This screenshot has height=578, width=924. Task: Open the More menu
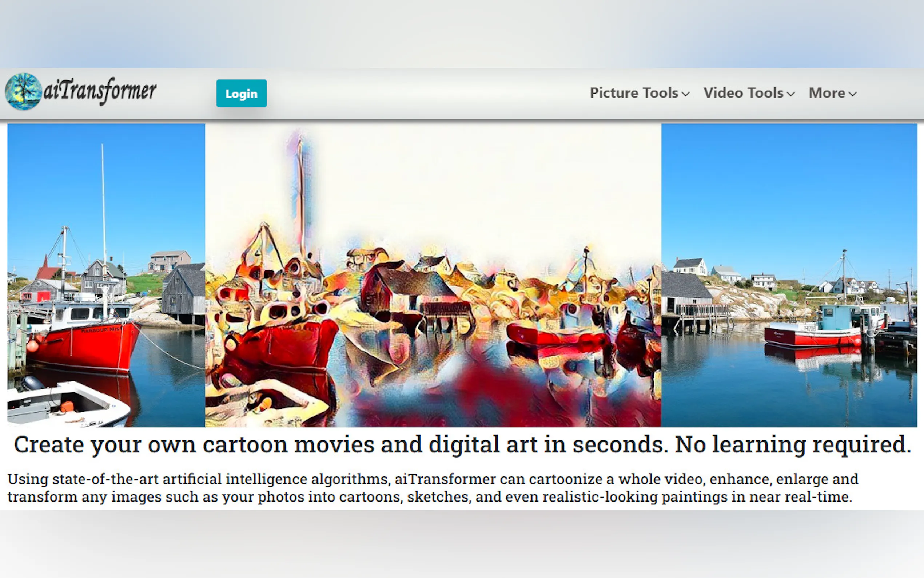(x=827, y=93)
